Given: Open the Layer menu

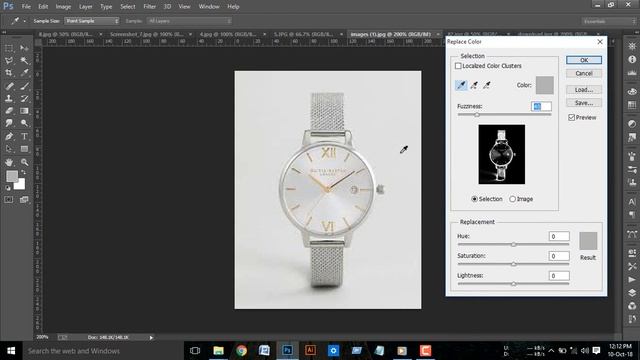Looking at the screenshot, I should click(86, 7).
